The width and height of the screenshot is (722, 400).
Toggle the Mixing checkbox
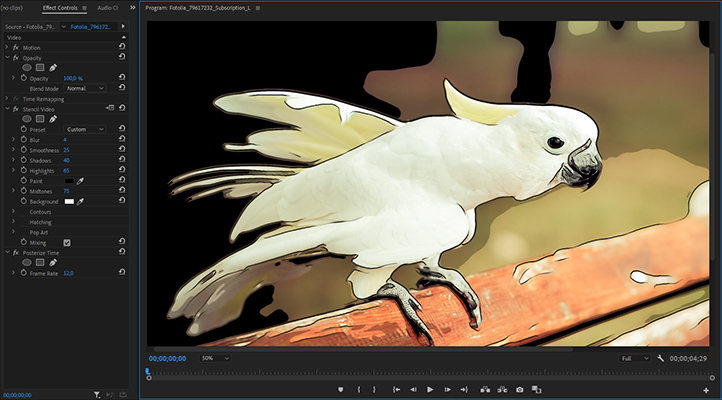[67, 242]
